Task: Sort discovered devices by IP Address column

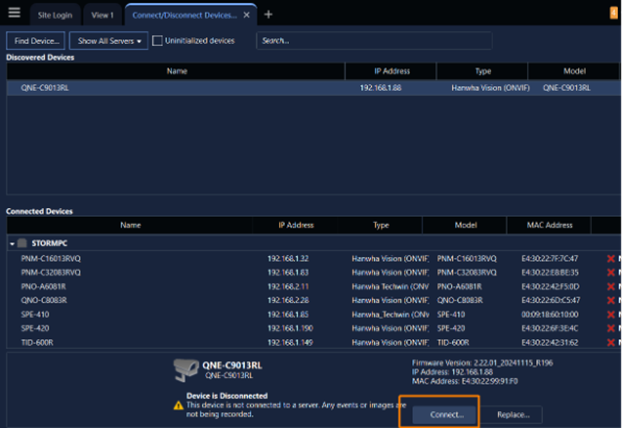Action: coord(391,71)
